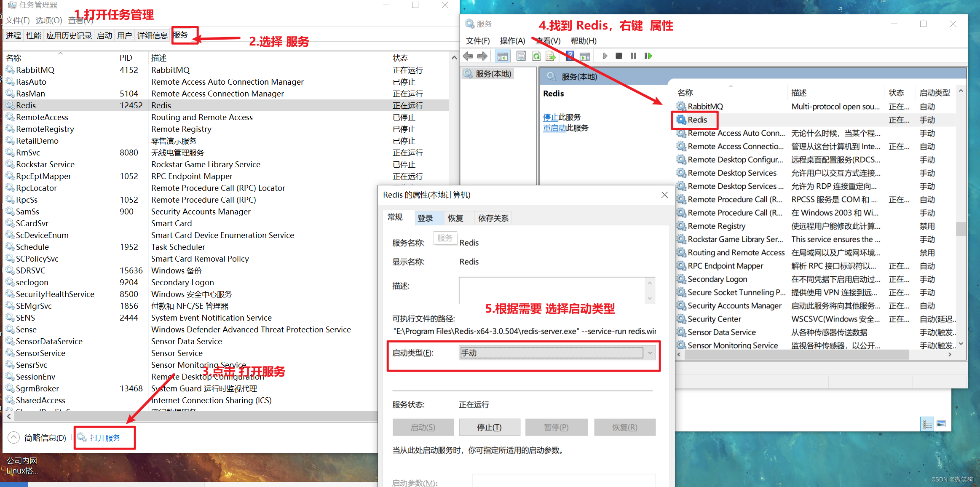Click the Schedule service icon in Task Manager
The image size is (980, 487).
point(10,247)
